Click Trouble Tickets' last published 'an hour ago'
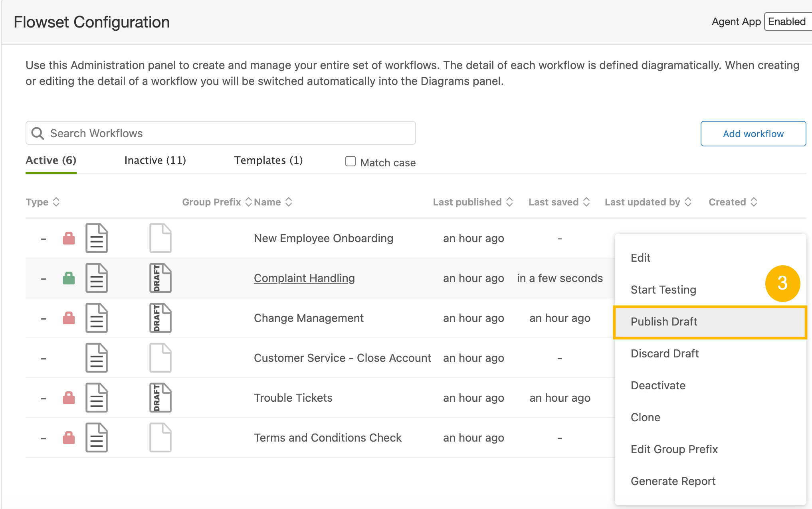 click(473, 398)
